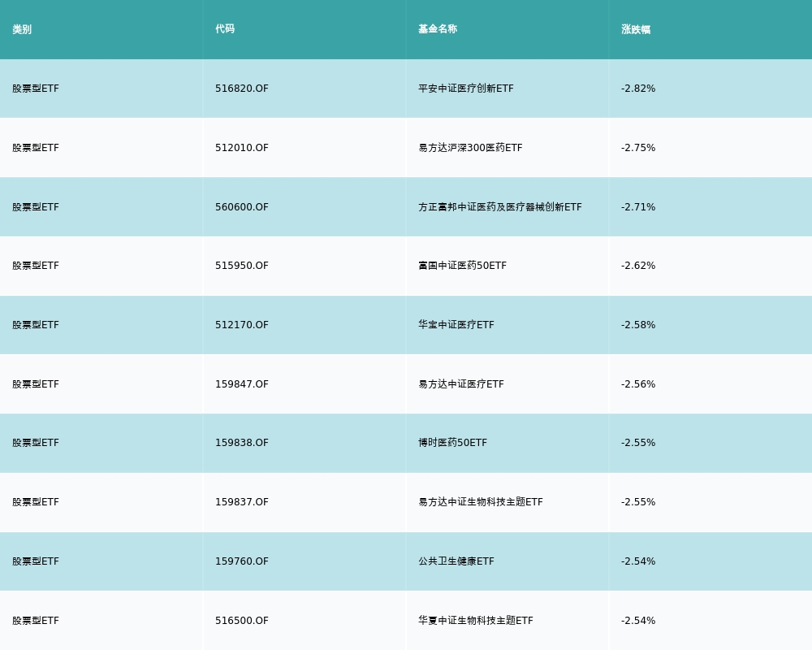Click -2.55% in the 159837.OF row
The width and height of the screenshot is (812, 650).
638,502
